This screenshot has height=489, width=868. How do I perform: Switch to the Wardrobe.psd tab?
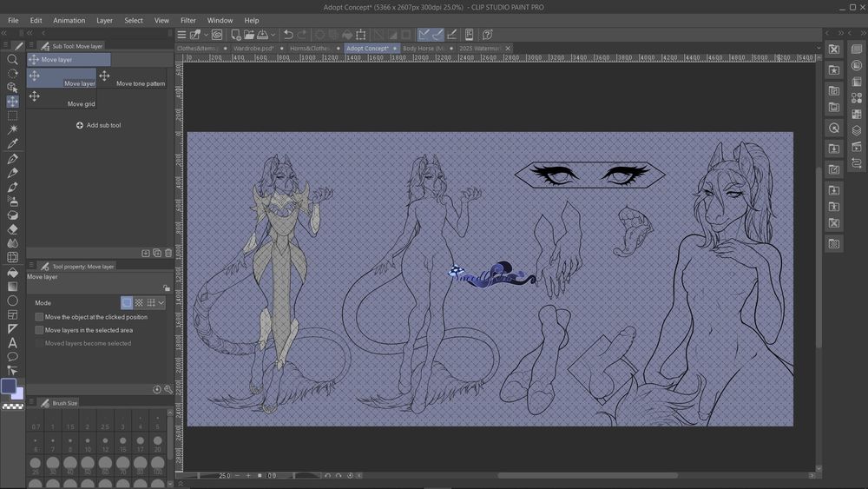[x=253, y=49]
